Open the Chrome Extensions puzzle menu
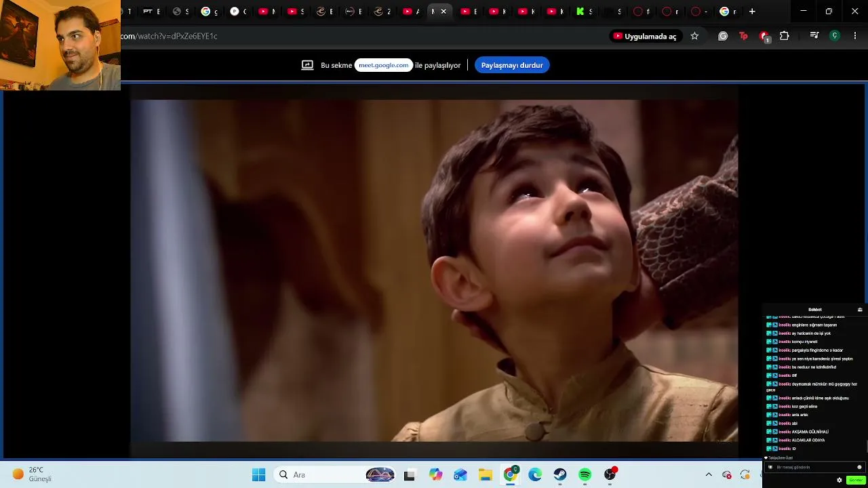 click(x=785, y=36)
